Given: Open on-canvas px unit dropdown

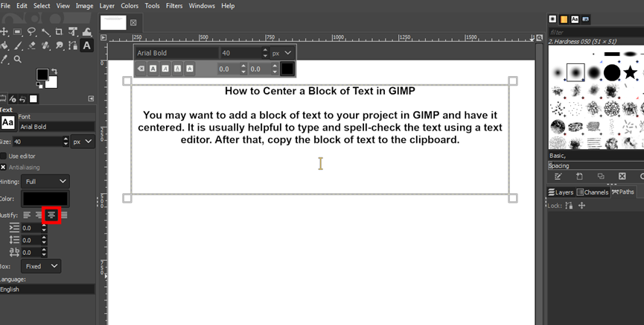Looking at the screenshot, I should [282, 53].
